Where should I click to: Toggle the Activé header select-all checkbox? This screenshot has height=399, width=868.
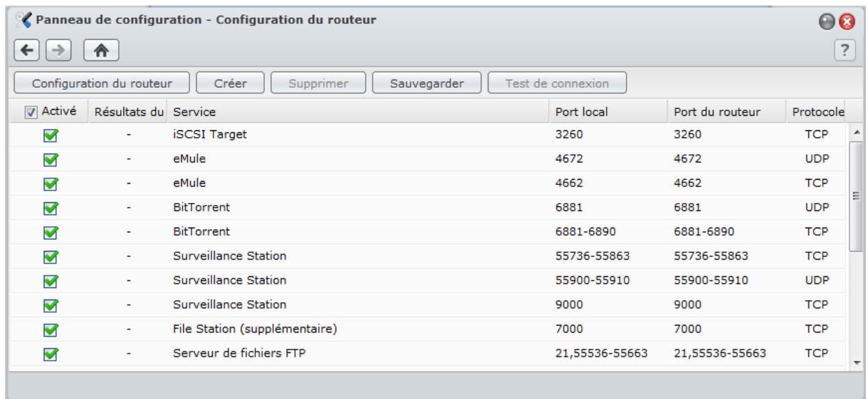[30, 112]
